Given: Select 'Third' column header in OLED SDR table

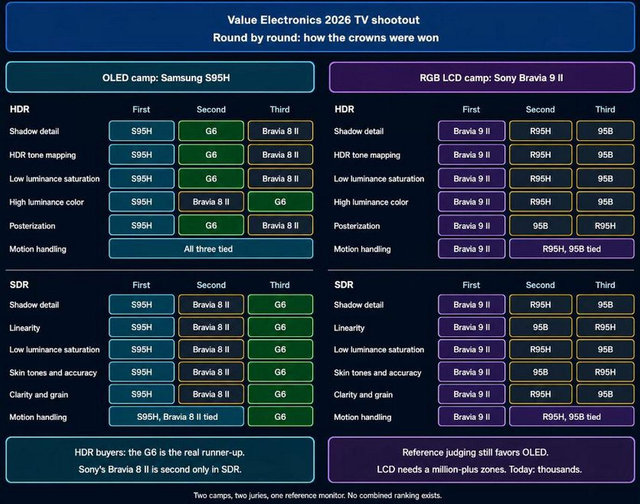Looking at the screenshot, I should pos(280,285).
